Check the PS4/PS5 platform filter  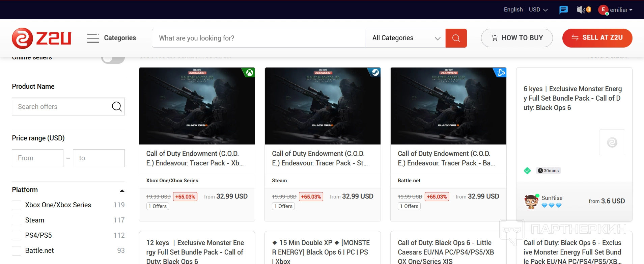coord(17,235)
